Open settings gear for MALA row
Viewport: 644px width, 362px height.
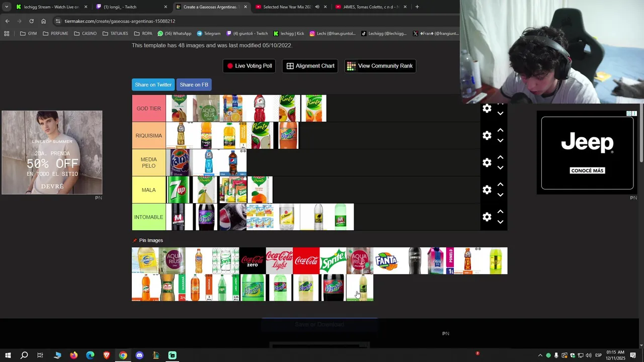coord(487,190)
